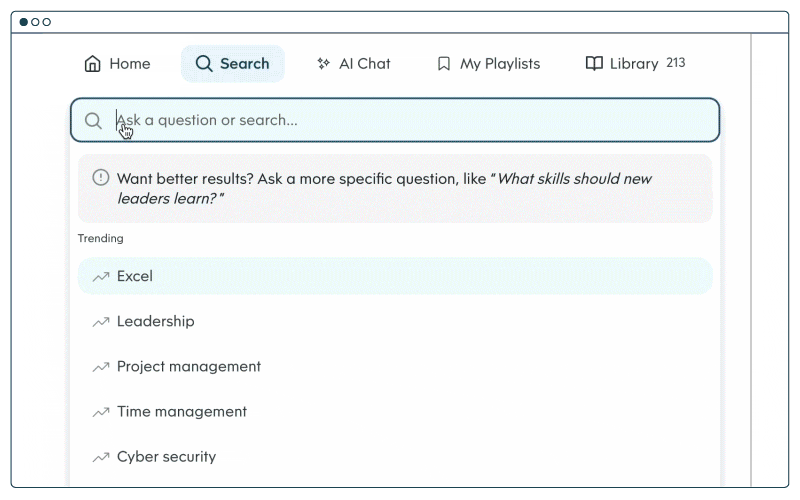The width and height of the screenshot is (800, 500).
Task: Click the info icon in suggestion banner
Action: [x=100, y=178]
